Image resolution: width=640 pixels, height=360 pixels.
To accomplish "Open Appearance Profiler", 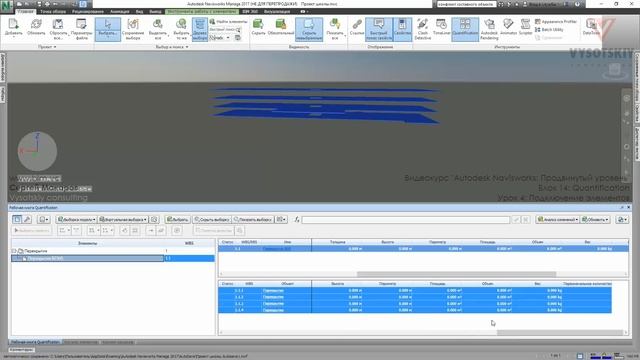I will coord(556,21).
